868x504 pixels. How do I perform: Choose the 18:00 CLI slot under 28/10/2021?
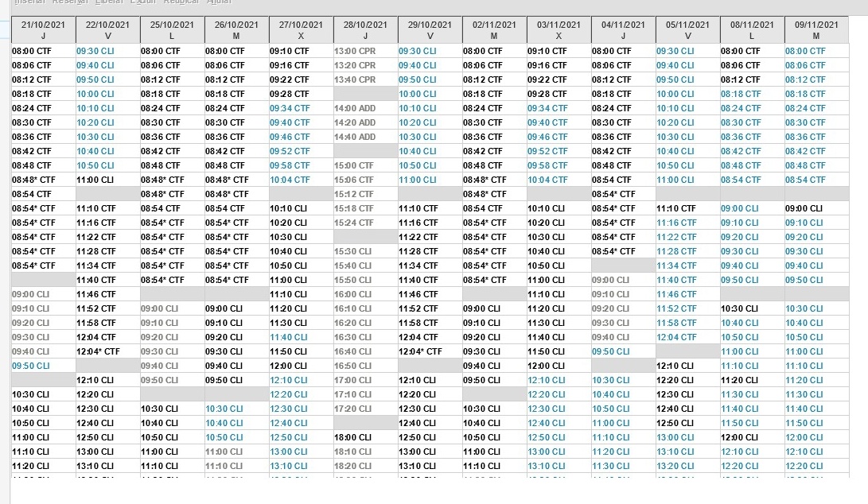pos(365,437)
